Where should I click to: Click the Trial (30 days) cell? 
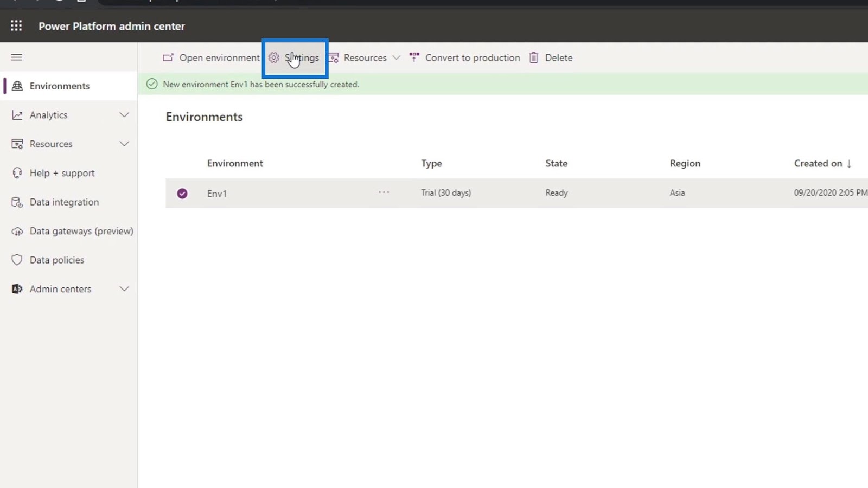coord(446,192)
